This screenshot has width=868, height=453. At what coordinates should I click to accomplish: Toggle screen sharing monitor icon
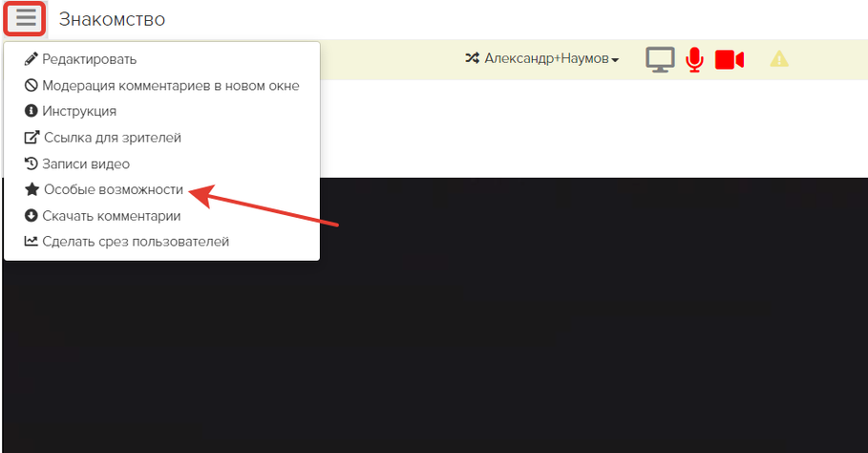click(660, 59)
